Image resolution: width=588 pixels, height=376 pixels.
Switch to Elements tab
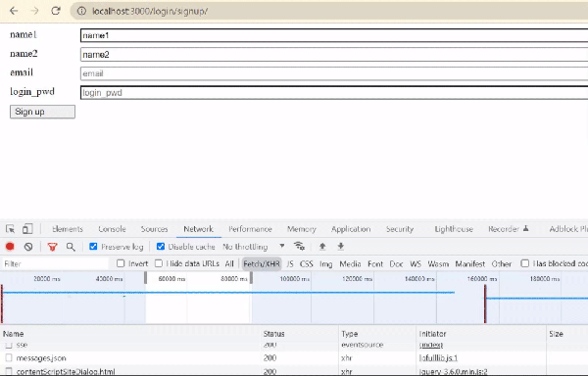(x=68, y=229)
